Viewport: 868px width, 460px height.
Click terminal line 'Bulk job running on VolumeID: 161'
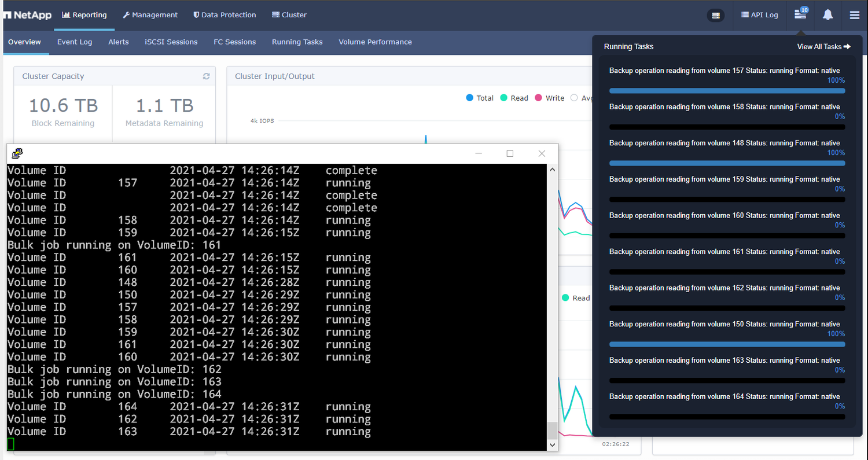point(115,245)
